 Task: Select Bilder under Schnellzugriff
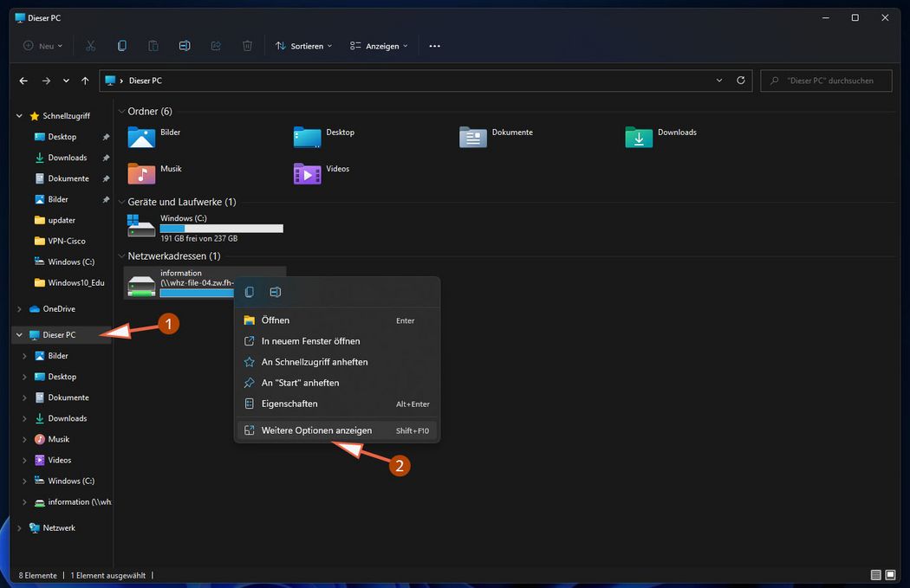pyautogui.click(x=58, y=199)
